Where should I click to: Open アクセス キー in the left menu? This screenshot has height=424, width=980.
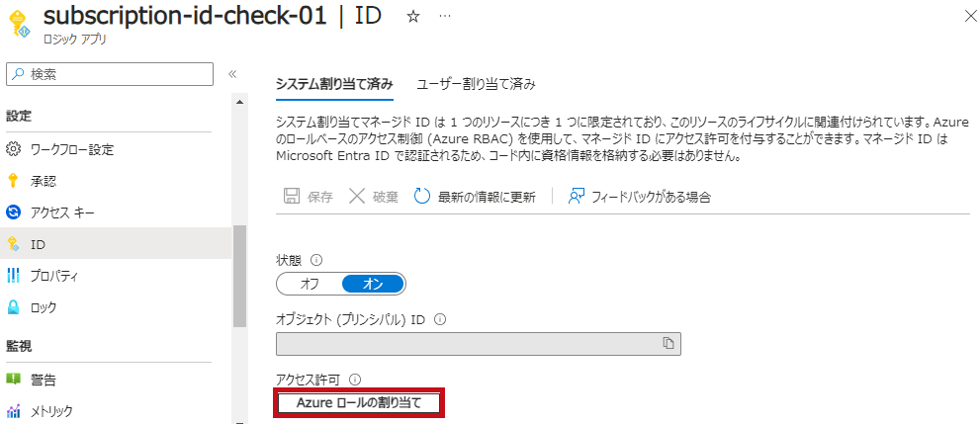63,212
